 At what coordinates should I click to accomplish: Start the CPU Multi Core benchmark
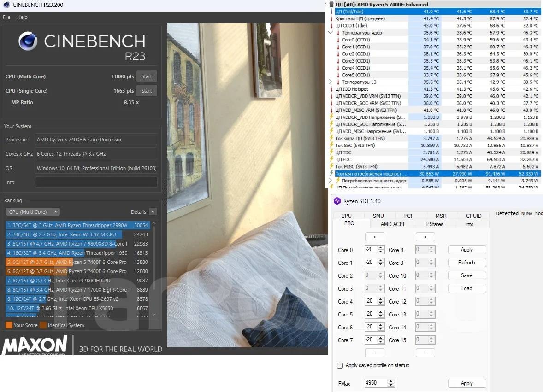[147, 76]
